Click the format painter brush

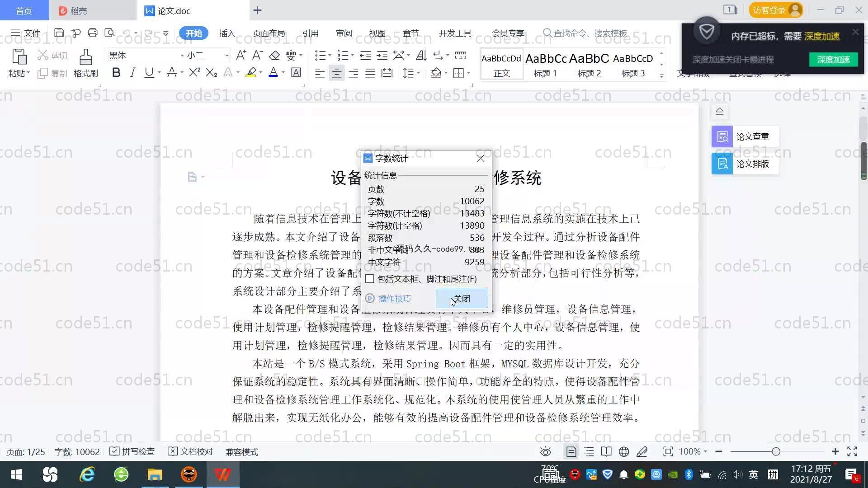[85, 57]
